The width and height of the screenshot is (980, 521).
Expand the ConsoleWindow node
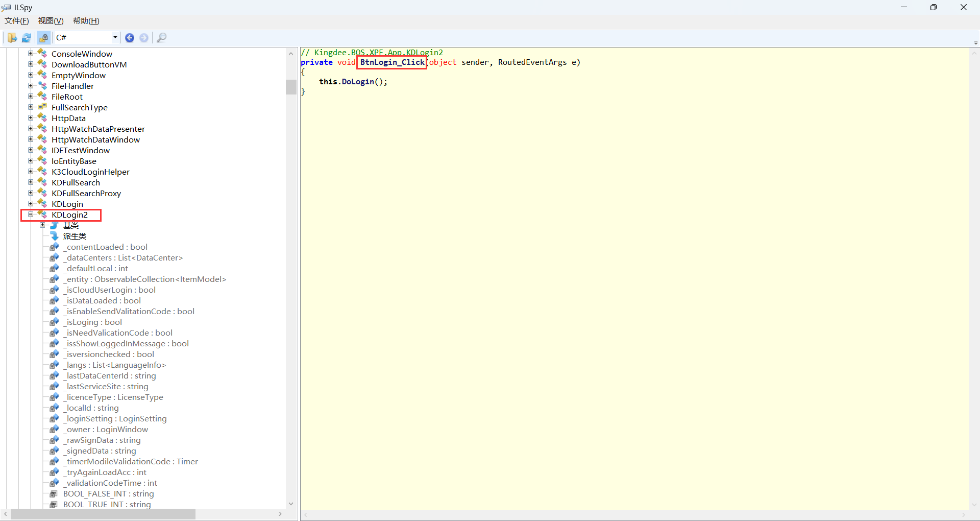click(x=31, y=53)
